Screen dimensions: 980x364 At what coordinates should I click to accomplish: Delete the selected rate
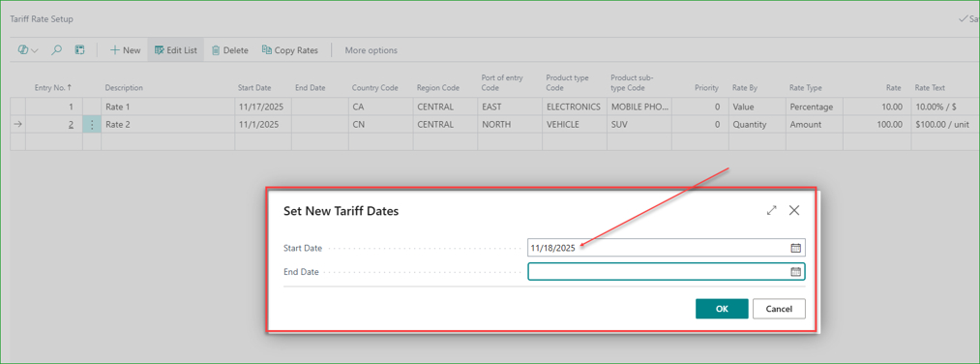(229, 50)
